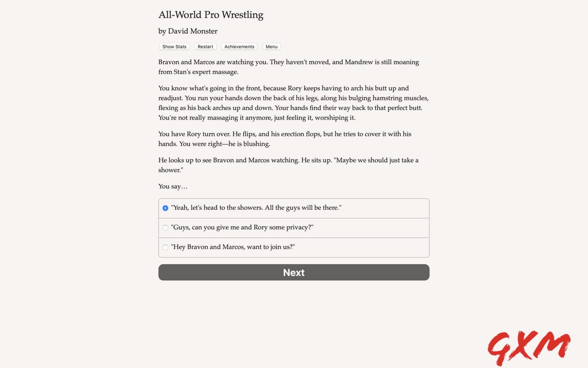Click the Show Stats button text
The width and height of the screenshot is (588, 368).
point(174,46)
